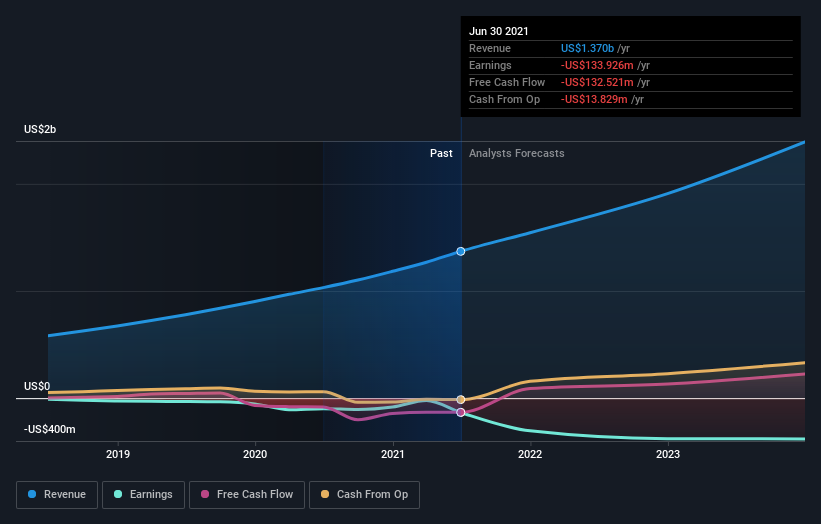Click the Past section label
The image size is (821, 524).
(441, 153)
